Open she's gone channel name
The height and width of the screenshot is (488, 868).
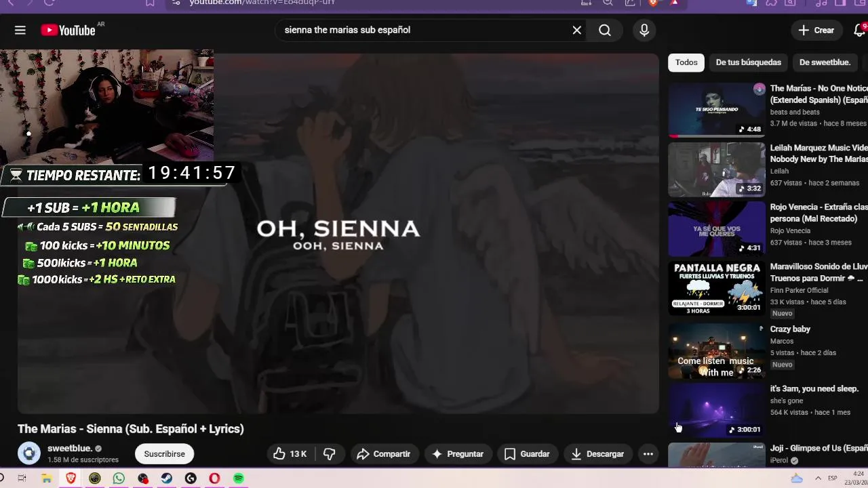[x=787, y=401]
